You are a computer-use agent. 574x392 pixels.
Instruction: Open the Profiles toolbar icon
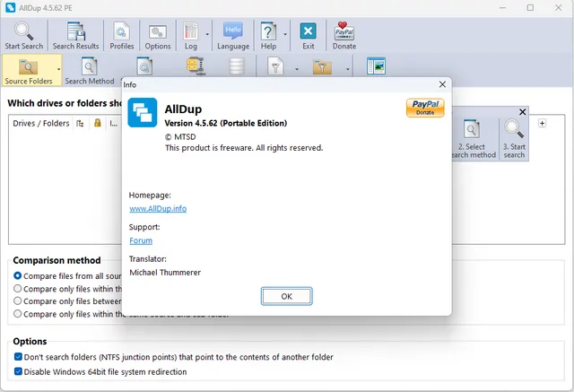[121, 30]
